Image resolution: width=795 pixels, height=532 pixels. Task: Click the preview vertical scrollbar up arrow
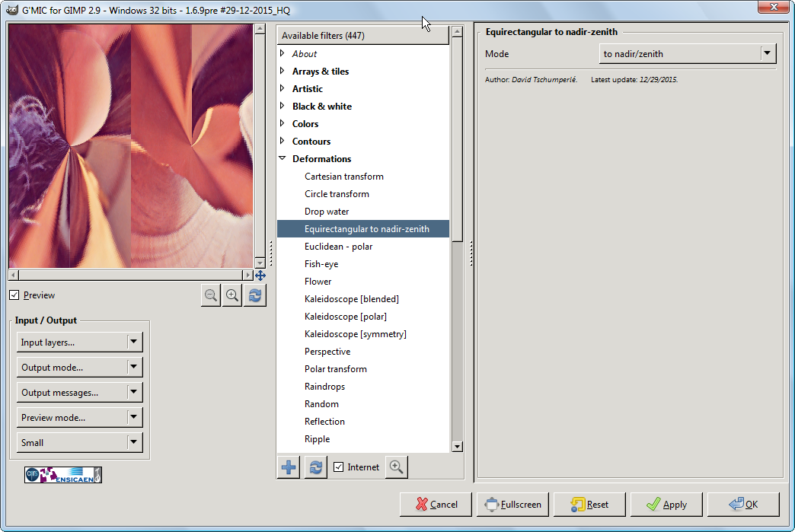click(260, 28)
